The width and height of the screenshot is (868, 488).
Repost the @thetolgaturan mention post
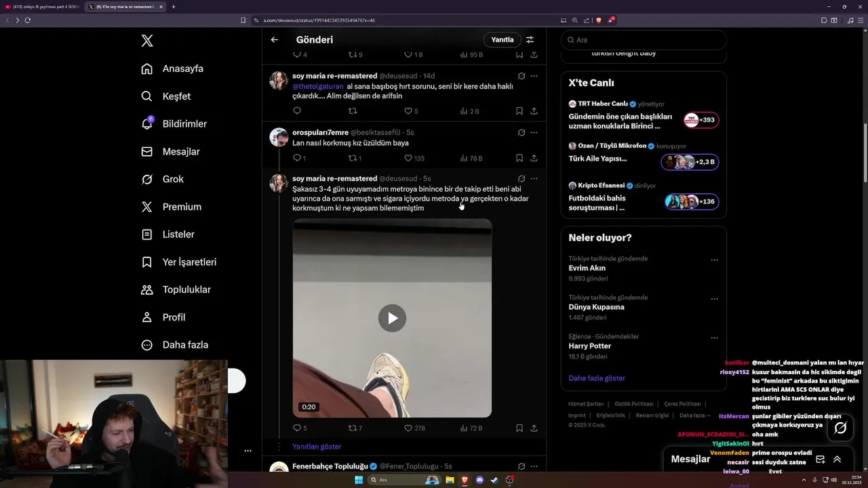tap(353, 111)
